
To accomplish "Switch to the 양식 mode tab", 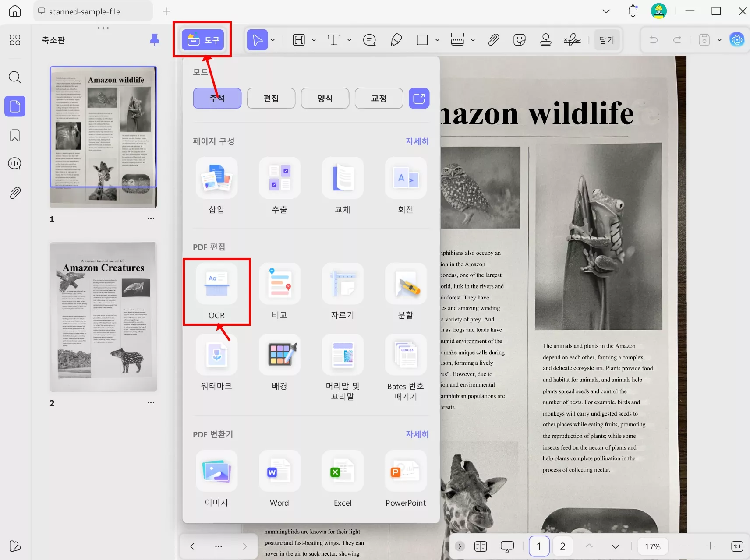I will [x=325, y=98].
